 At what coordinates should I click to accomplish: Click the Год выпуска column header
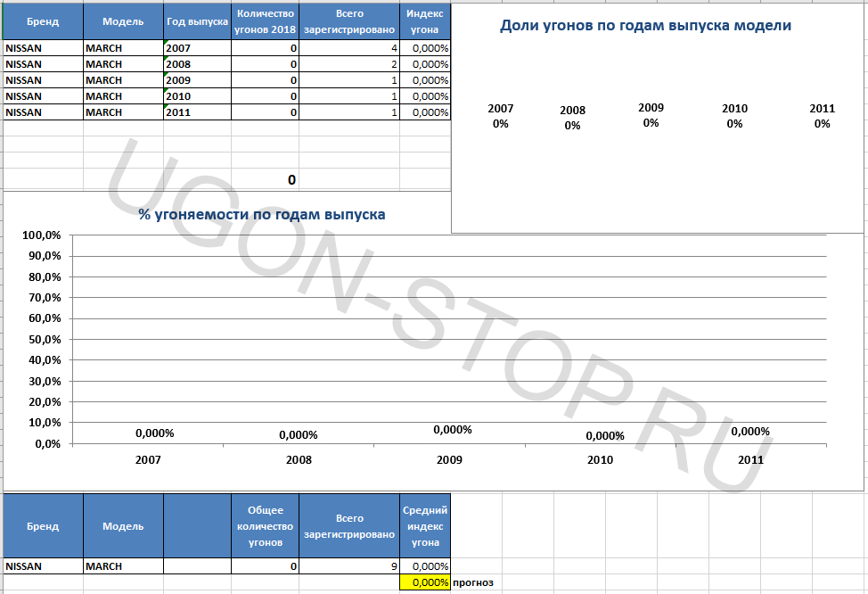click(197, 21)
